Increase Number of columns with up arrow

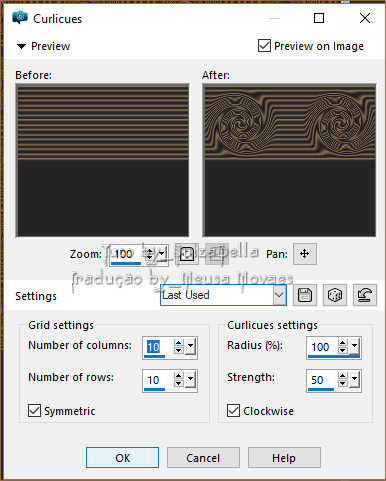point(179,343)
